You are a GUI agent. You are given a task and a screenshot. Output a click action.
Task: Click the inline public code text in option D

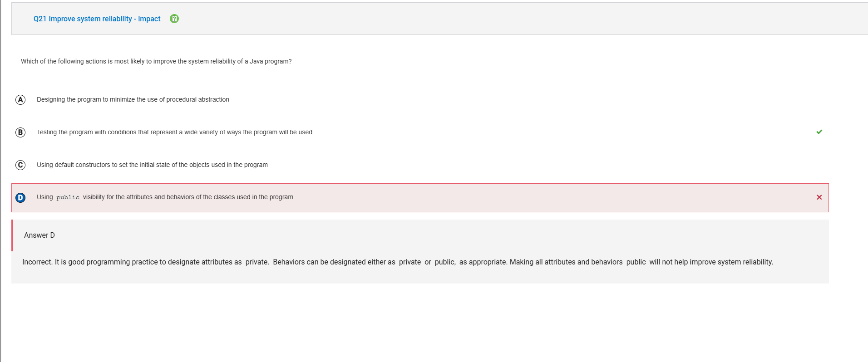(67, 197)
